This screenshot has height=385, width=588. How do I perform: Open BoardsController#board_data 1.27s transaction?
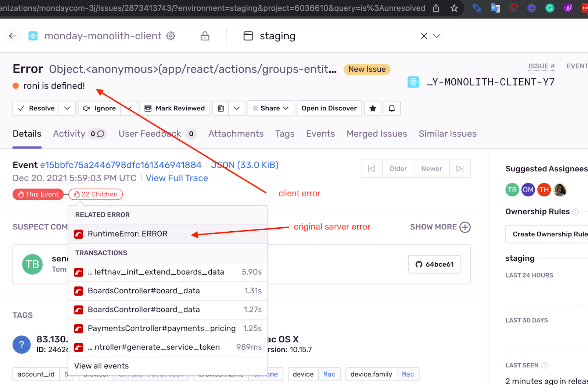tap(168, 310)
